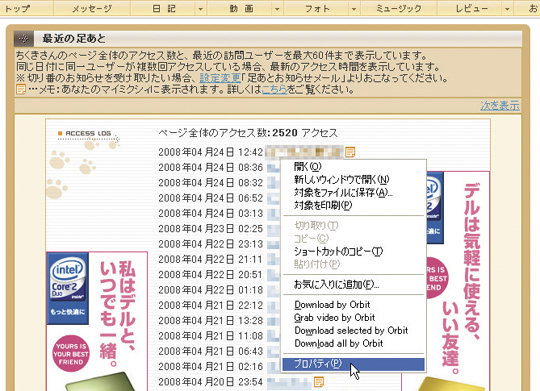
Task: Click the 2008年04月21日 22:12 entry
Action: [210, 305]
